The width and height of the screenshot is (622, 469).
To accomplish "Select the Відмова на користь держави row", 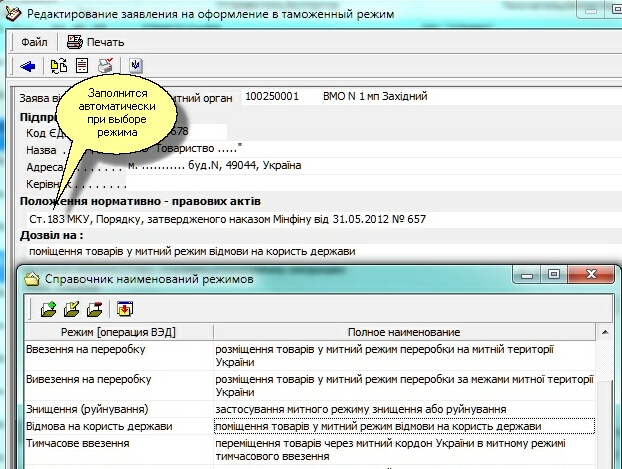I will [309, 427].
